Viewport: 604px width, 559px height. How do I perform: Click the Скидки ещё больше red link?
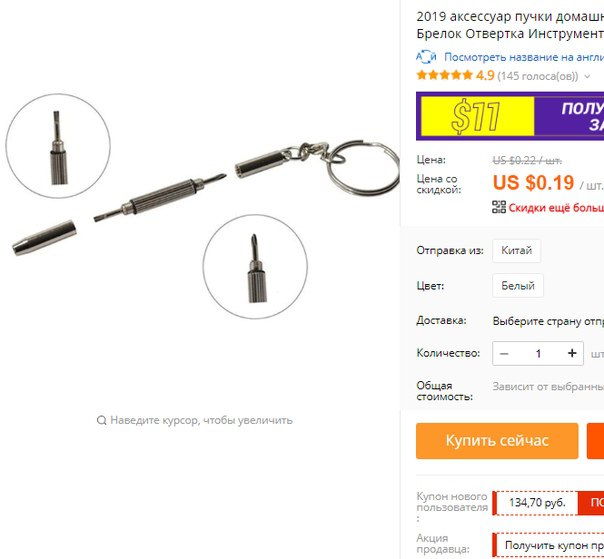click(556, 208)
